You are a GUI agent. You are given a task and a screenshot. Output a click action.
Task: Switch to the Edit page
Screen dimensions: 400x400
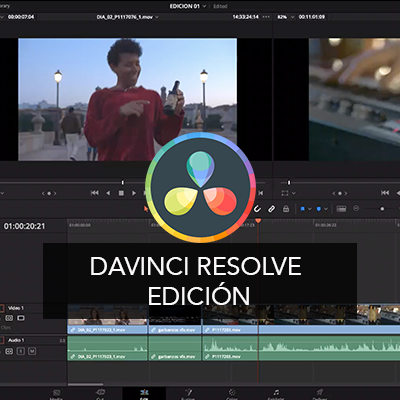coord(144,394)
